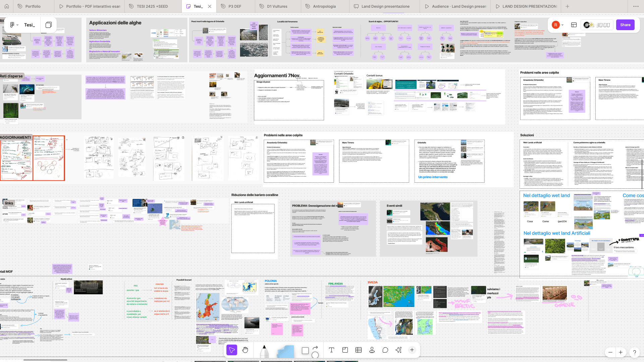Toggle the pages panel icon
Image resolution: width=644 pixels, height=362 pixels.
click(49, 25)
